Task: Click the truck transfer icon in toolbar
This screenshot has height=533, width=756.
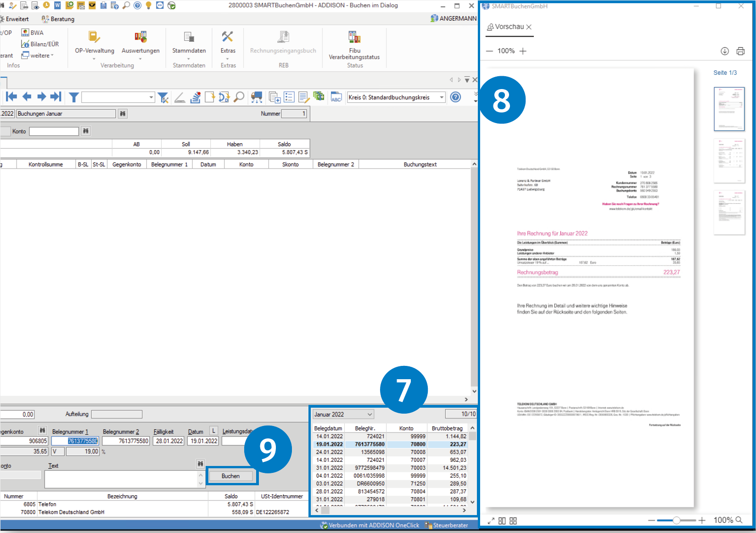Action: coord(257,97)
